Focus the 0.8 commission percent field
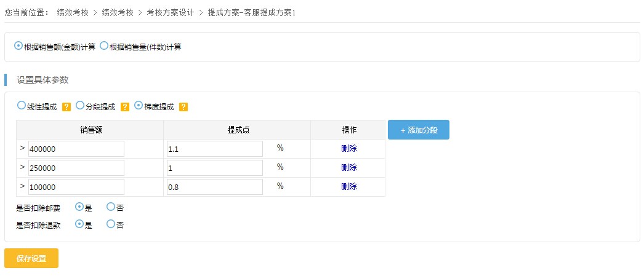Viewport: 644px width, 276px height. 215,187
